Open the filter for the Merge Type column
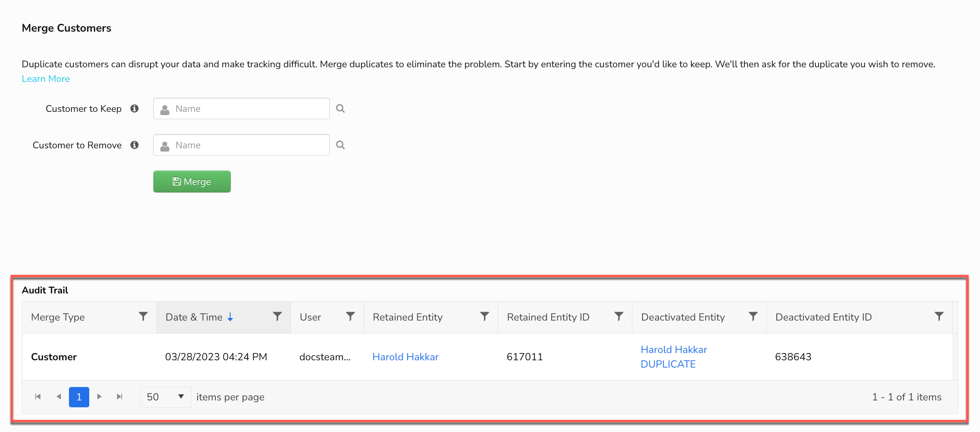 click(143, 317)
